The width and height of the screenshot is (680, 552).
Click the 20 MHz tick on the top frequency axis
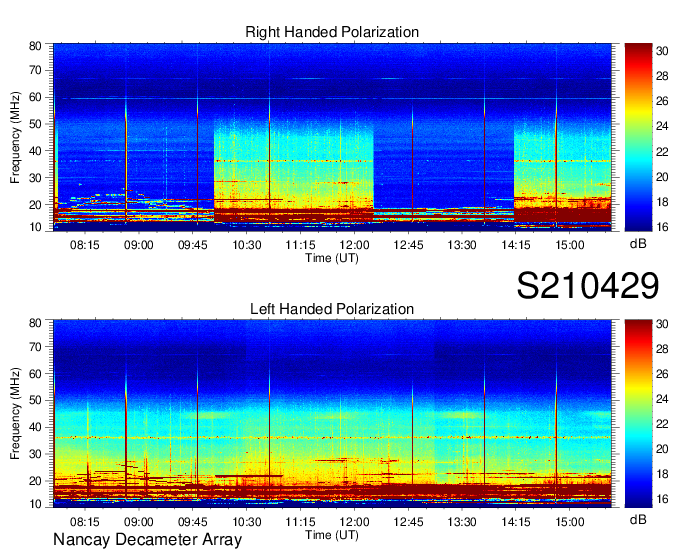(35, 205)
